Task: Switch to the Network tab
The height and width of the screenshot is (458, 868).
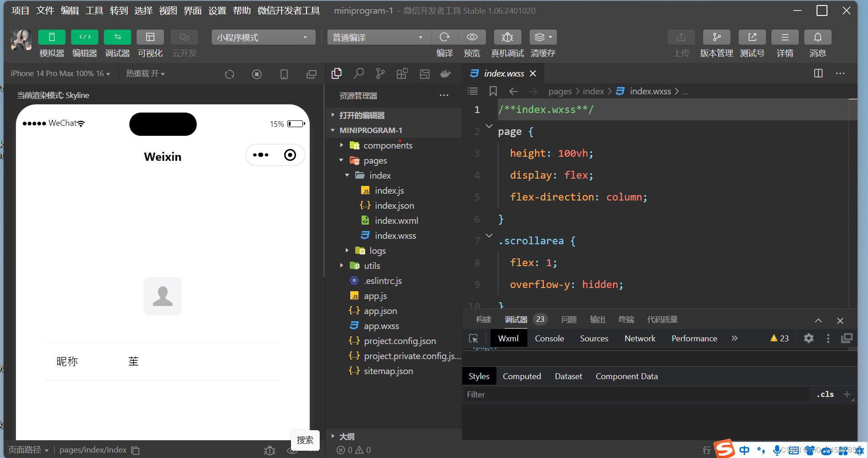Action: pyautogui.click(x=640, y=338)
